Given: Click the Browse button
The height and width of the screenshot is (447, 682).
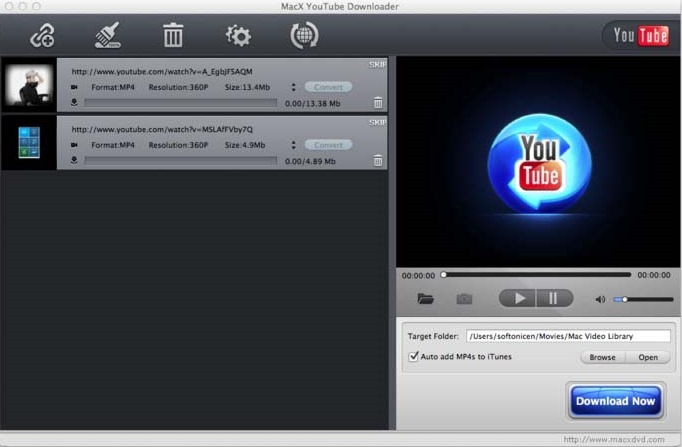Looking at the screenshot, I should pyautogui.click(x=602, y=357).
